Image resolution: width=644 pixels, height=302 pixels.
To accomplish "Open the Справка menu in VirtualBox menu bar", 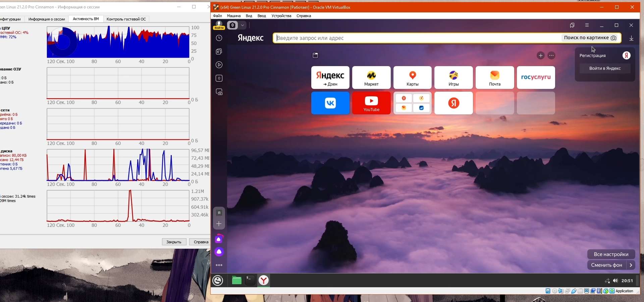I will point(304,16).
